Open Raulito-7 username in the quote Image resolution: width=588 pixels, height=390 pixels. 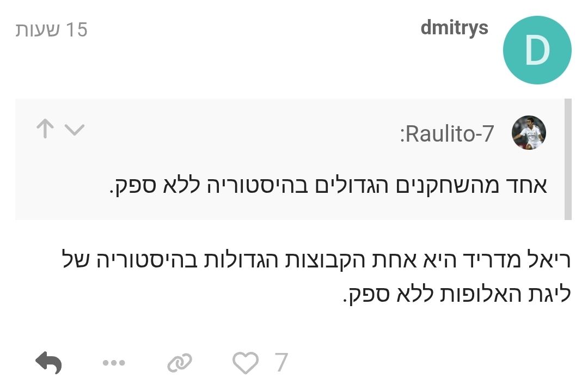tap(446, 133)
